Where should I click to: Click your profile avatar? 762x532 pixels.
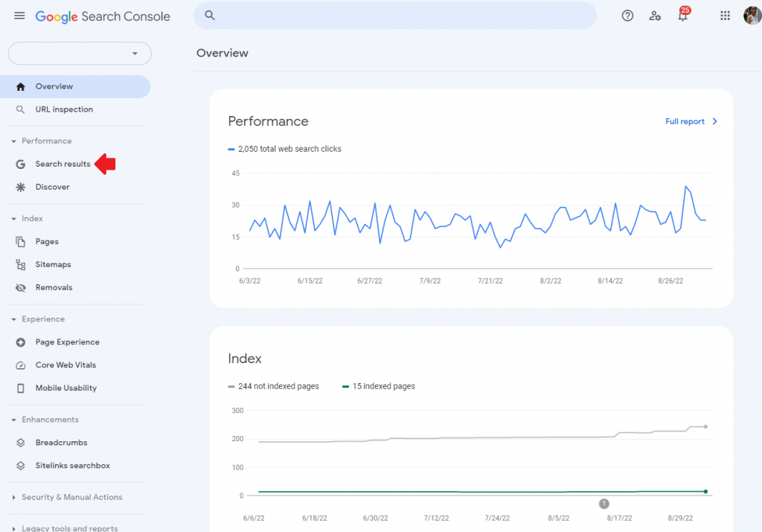point(752,15)
